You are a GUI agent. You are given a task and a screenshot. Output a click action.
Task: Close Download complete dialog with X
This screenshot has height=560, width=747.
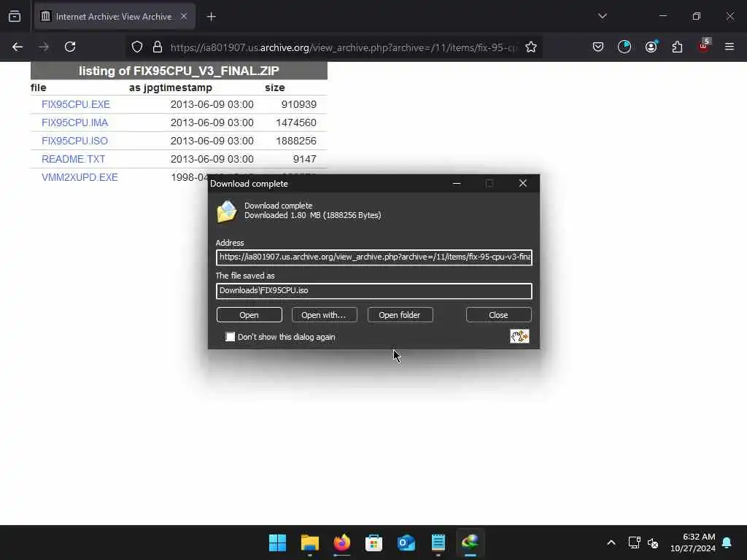pyautogui.click(x=522, y=183)
